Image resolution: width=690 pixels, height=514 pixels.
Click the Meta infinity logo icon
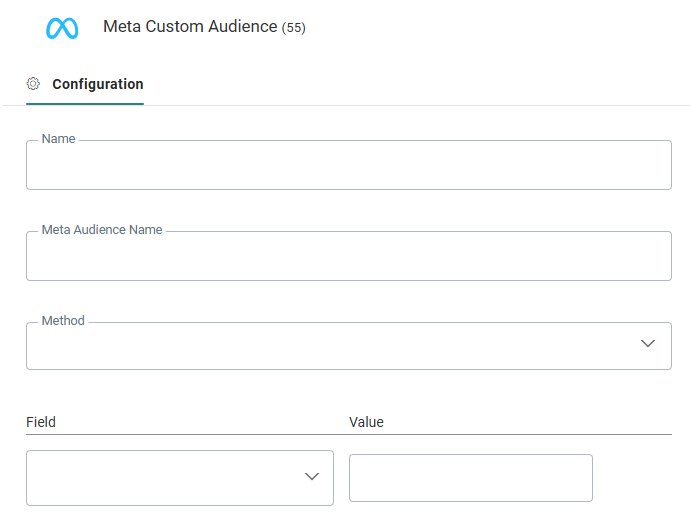[x=62, y=28]
